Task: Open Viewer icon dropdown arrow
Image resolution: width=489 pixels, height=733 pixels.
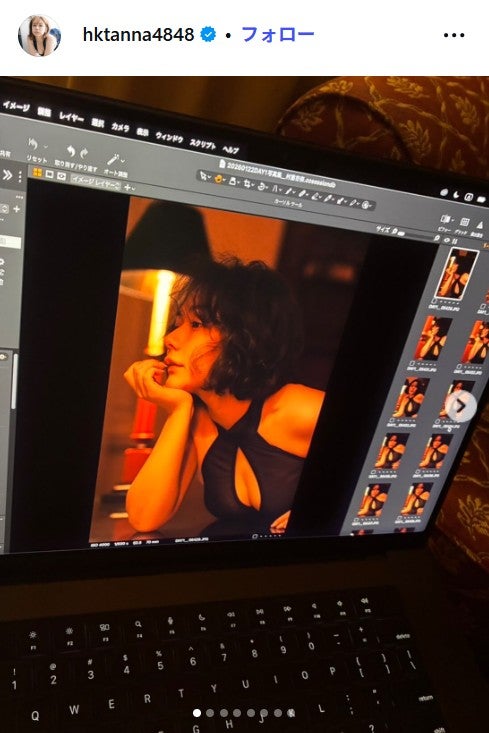Action: [x=453, y=220]
